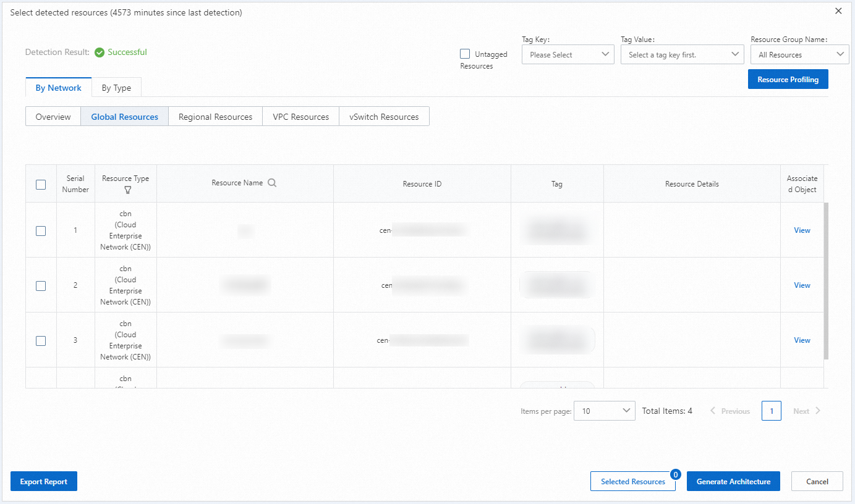The width and height of the screenshot is (855, 504).
Task: Open the Resource Group Name dropdown
Action: [799, 55]
